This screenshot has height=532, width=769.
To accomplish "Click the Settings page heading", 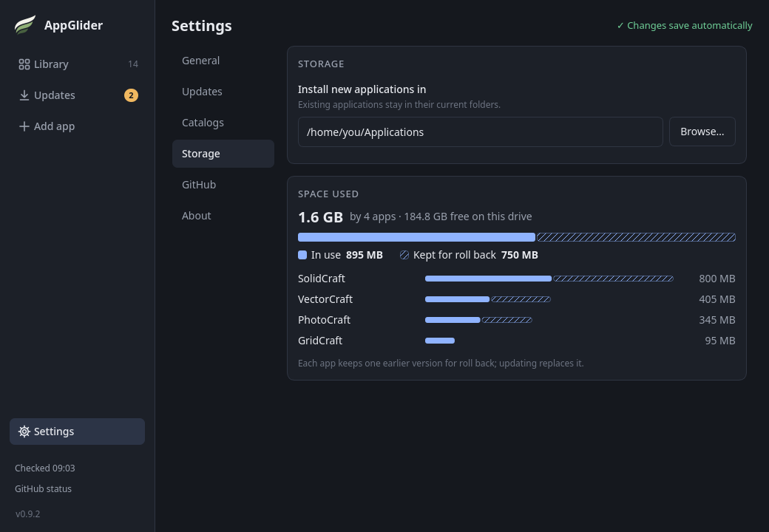I will [202, 26].
